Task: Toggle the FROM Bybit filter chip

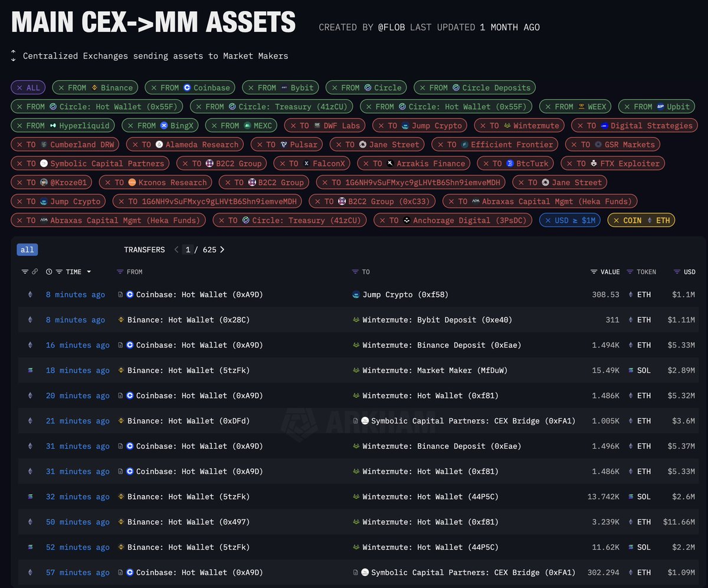Action: pyautogui.click(x=280, y=87)
